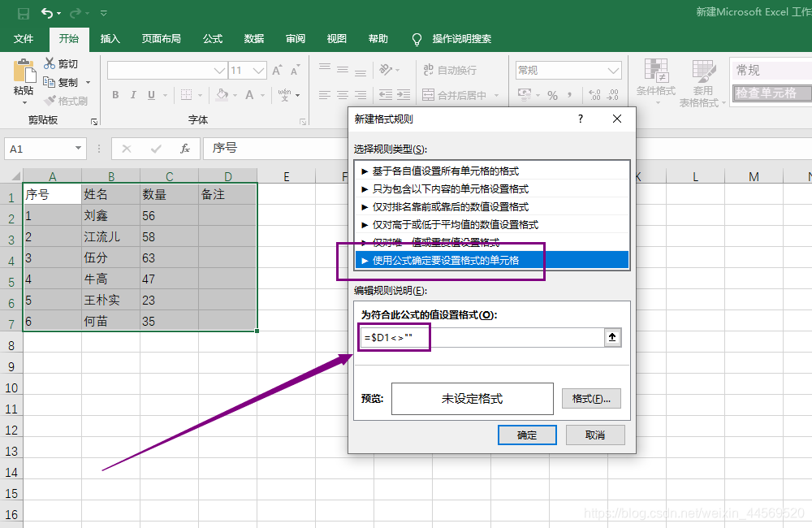Click the Cut scissors icon
Screen dimensions: 812x528
(50, 63)
